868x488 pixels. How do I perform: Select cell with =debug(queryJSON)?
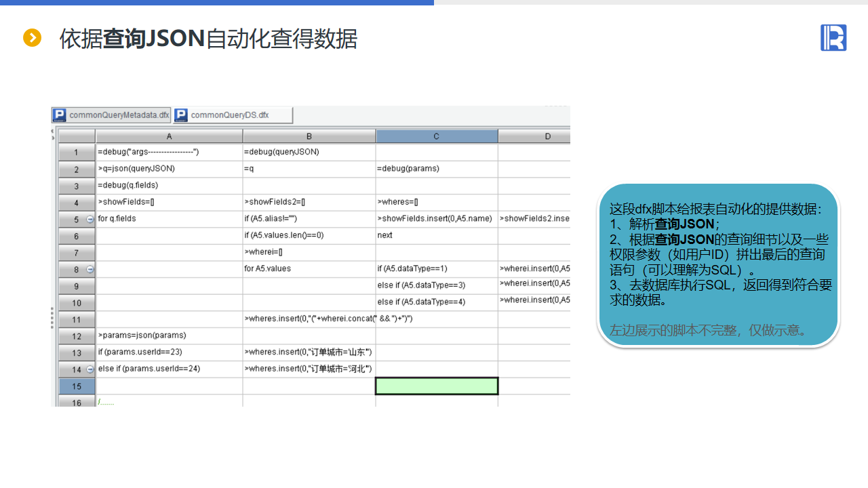(309, 152)
